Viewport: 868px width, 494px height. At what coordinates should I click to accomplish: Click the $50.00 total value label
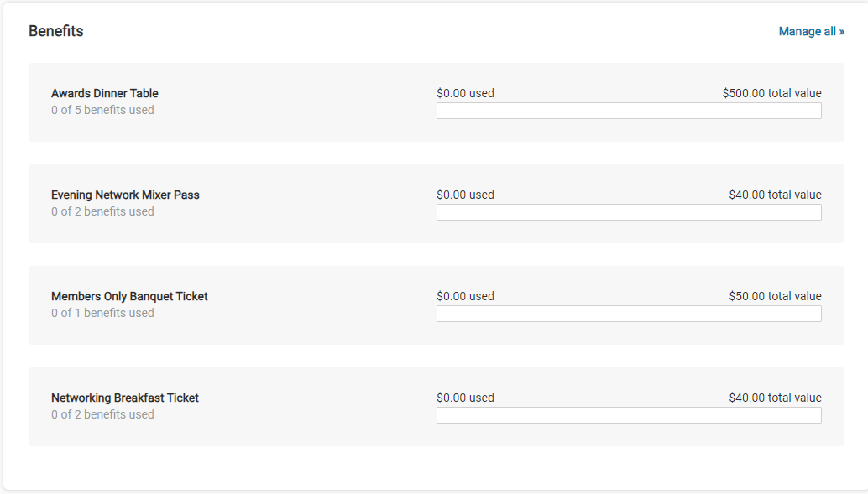775,297
